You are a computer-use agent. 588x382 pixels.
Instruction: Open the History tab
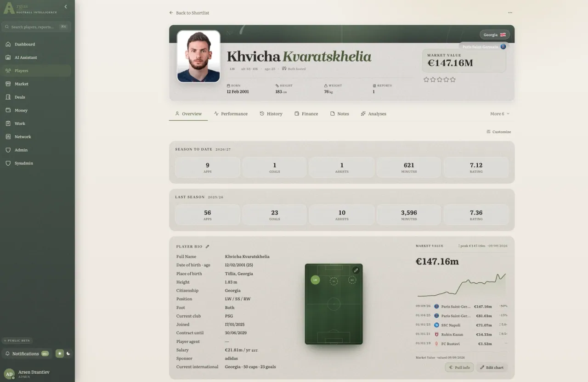pyautogui.click(x=271, y=114)
